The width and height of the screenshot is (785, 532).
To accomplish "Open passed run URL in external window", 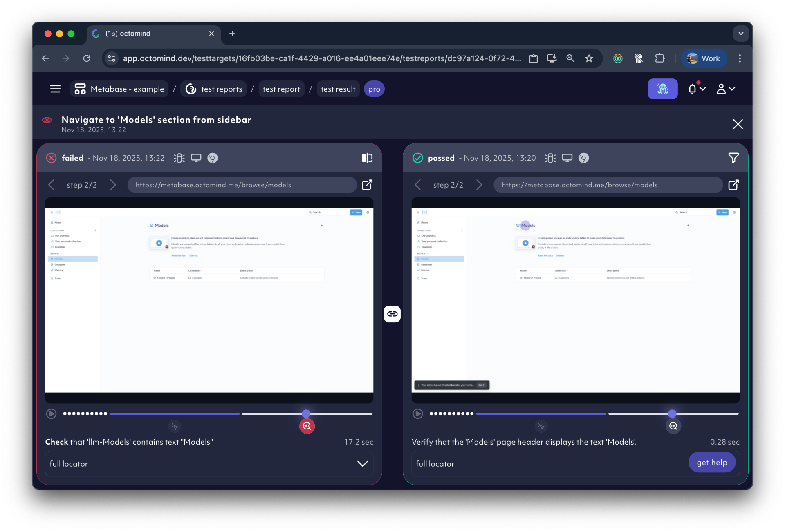I will (x=733, y=185).
